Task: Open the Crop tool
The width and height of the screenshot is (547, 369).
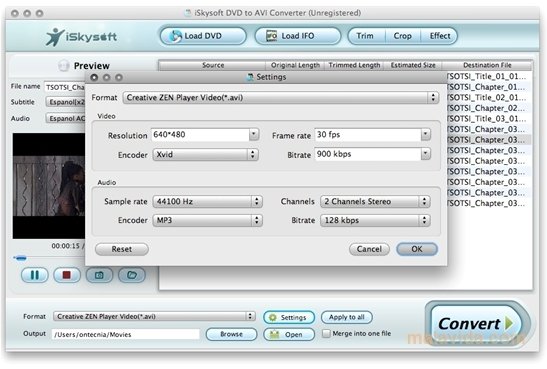Action: coord(403,36)
